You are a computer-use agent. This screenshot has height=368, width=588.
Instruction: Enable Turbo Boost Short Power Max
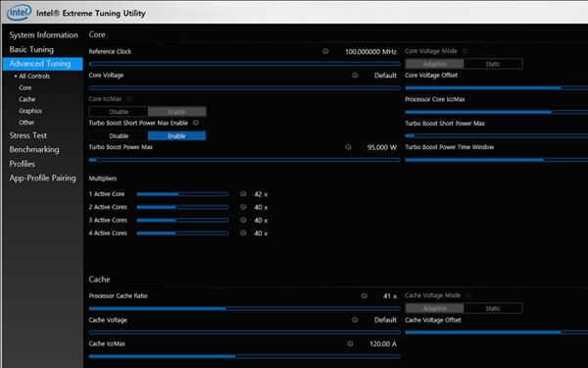click(x=176, y=135)
